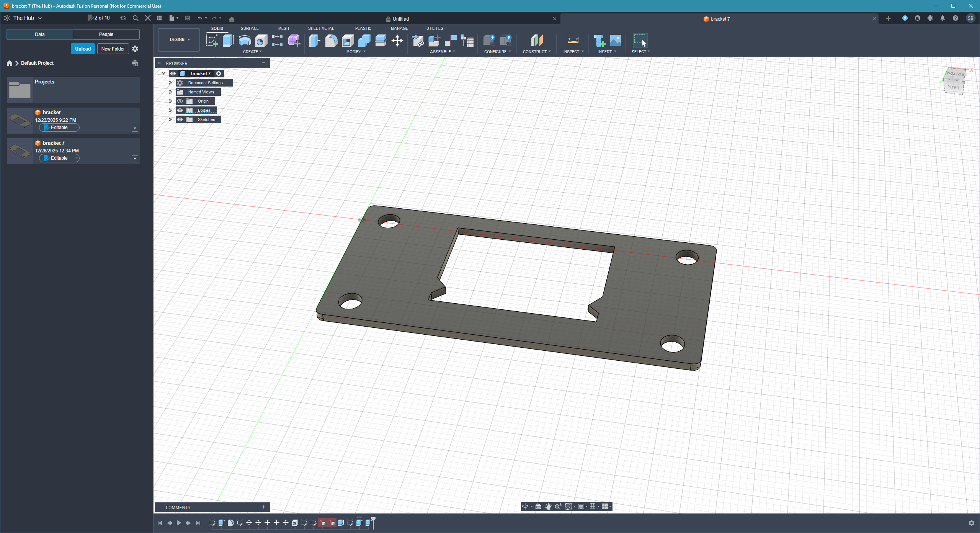Viewport: 980px width, 533px height.
Task: Open the Projects folder thumbnail
Action: coord(20,90)
